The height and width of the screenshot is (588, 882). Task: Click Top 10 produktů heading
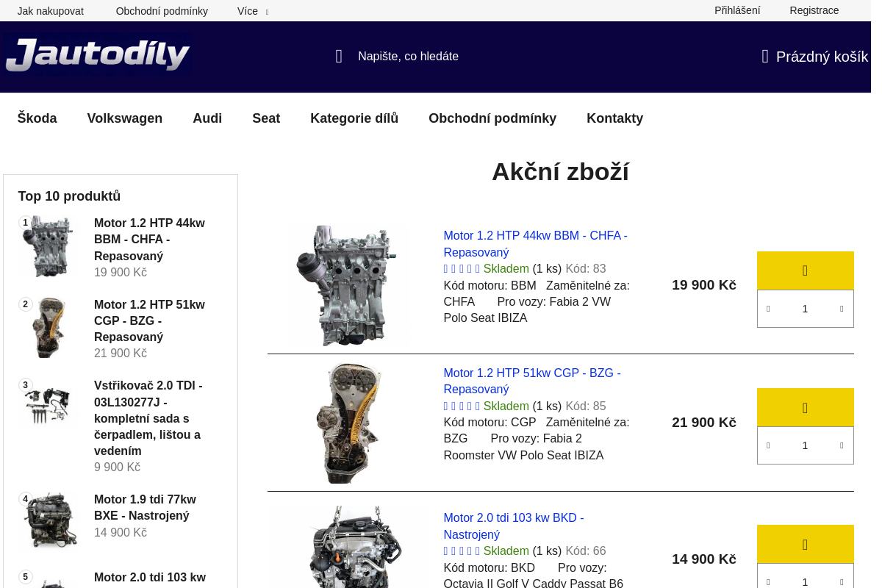69,196
